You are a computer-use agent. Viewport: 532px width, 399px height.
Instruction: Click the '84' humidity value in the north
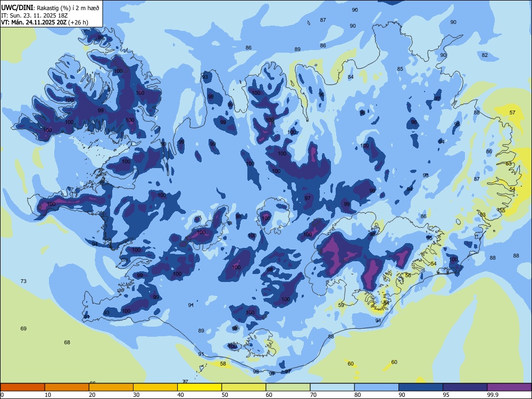351,77
